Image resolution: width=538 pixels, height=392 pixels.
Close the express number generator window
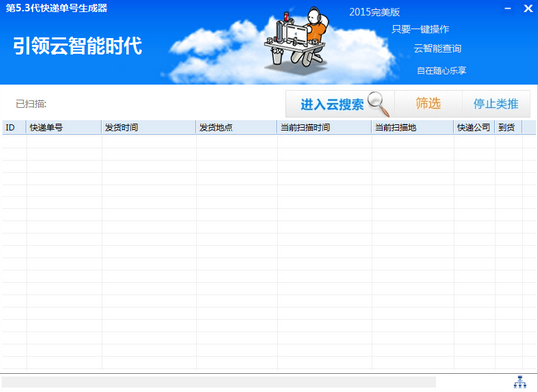click(x=528, y=8)
